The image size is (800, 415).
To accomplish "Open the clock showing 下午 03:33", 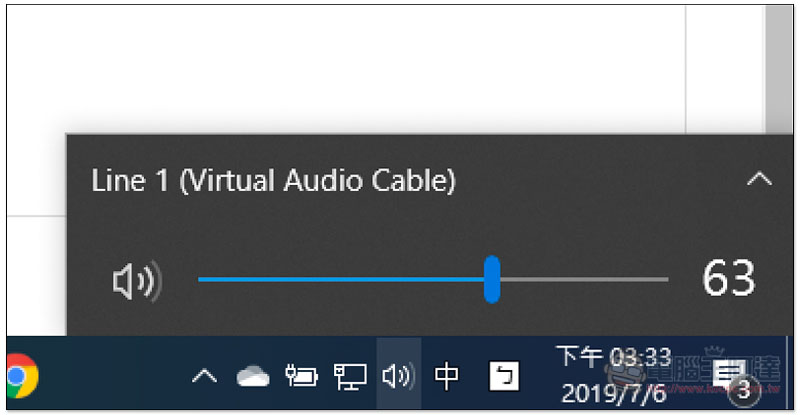I will point(614,375).
